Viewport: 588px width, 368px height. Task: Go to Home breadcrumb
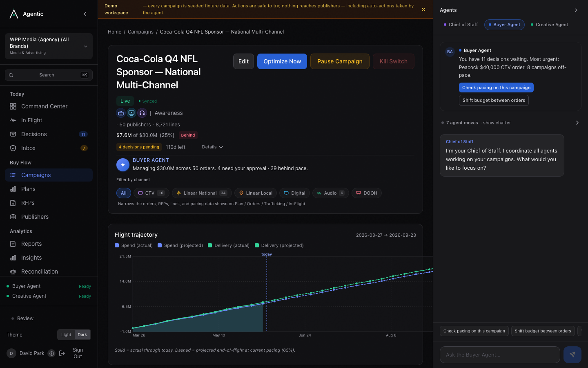(x=114, y=32)
